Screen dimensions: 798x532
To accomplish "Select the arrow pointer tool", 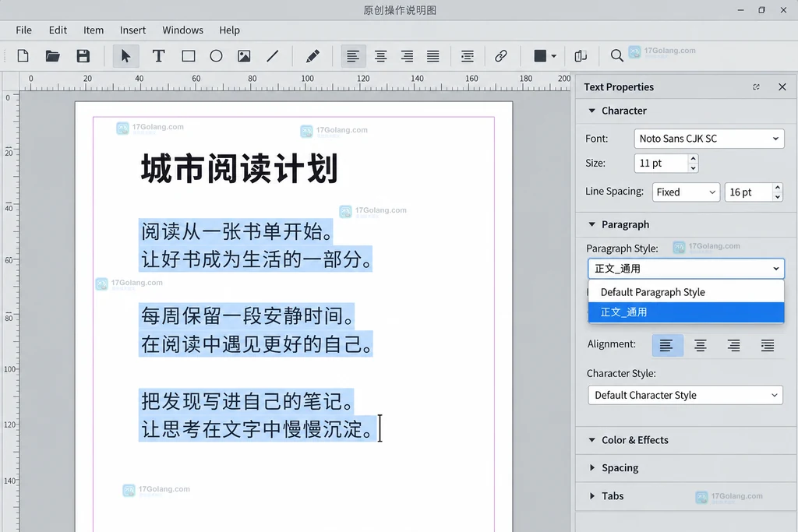I will point(125,56).
